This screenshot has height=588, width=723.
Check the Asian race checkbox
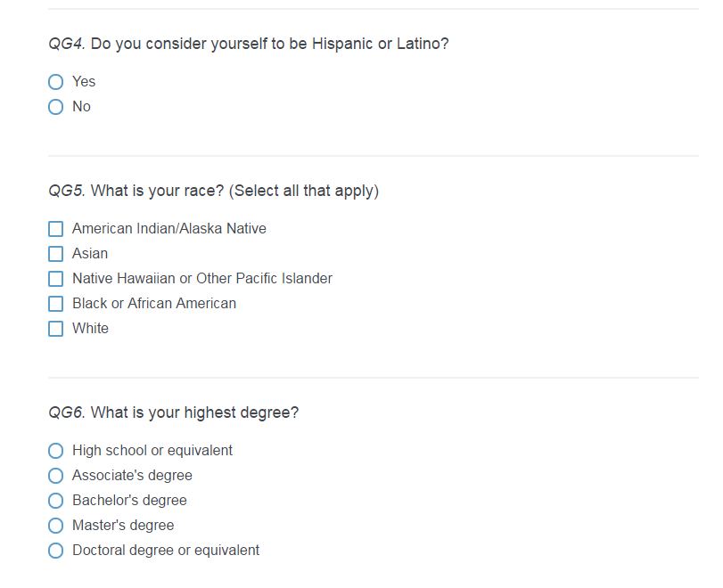click(56, 254)
